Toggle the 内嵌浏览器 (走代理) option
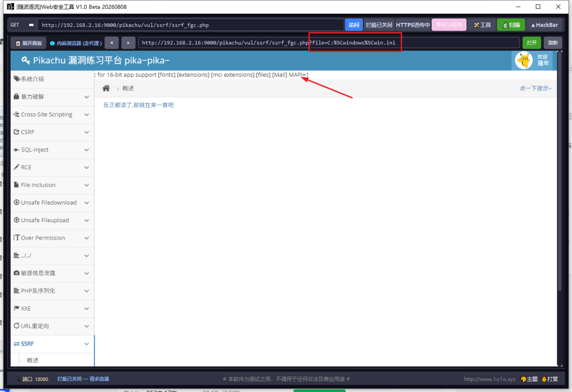The image size is (572, 392). 76,43
